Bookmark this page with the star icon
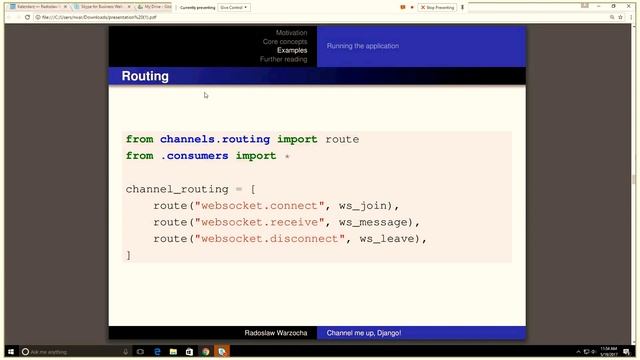 (x=620, y=17)
